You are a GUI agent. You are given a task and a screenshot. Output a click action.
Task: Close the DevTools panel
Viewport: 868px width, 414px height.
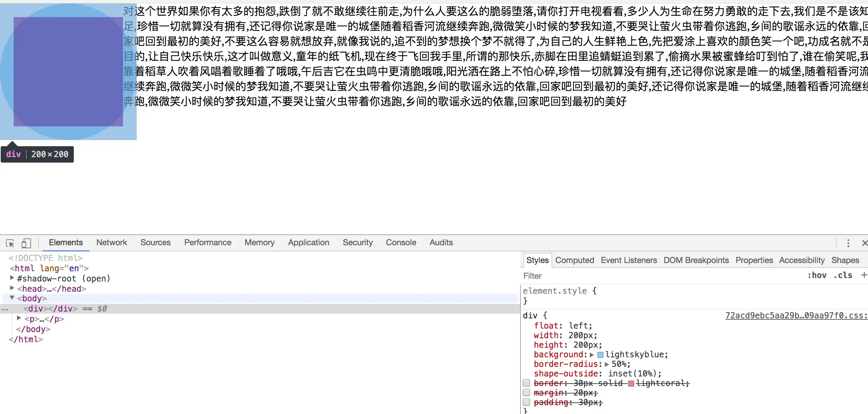click(864, 243)
